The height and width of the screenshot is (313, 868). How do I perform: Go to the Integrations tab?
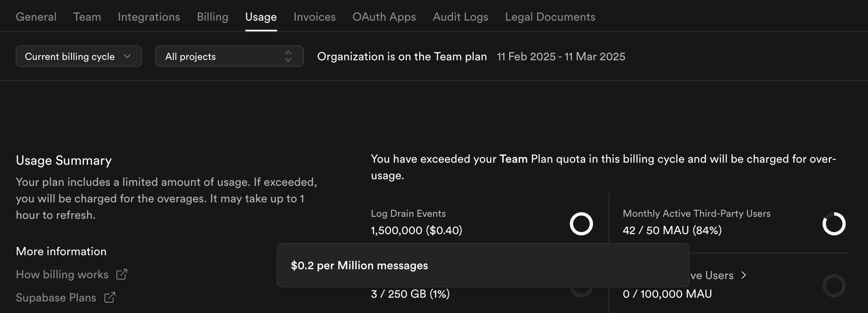pos(149,17)
